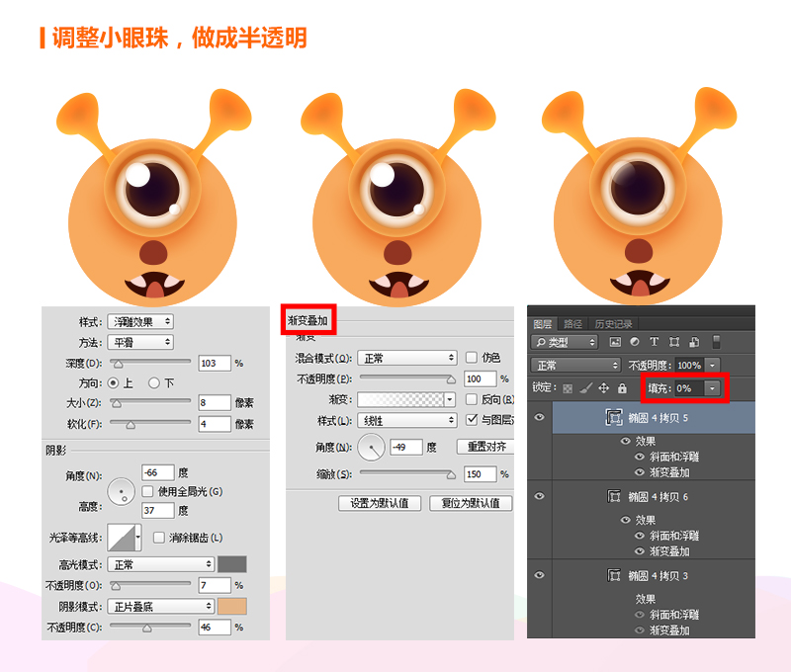Open the 填充 0% dropdown arrow

pyautogui.click(x=712, y=388)
